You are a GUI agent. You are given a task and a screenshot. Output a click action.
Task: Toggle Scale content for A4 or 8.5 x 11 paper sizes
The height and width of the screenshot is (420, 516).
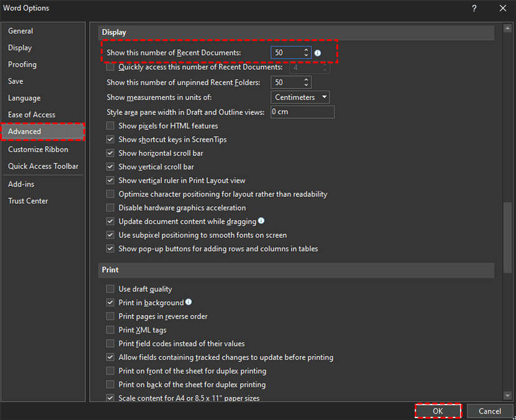click(110, 398)
